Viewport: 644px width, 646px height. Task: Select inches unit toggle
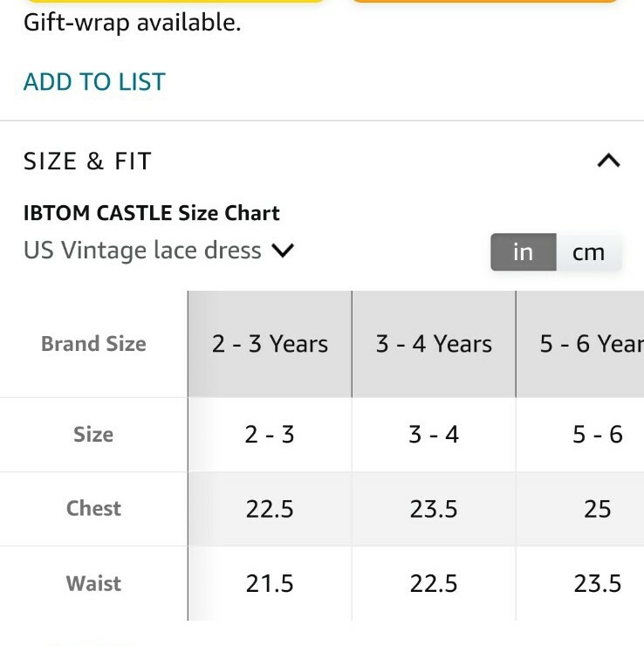pos(524,252)
